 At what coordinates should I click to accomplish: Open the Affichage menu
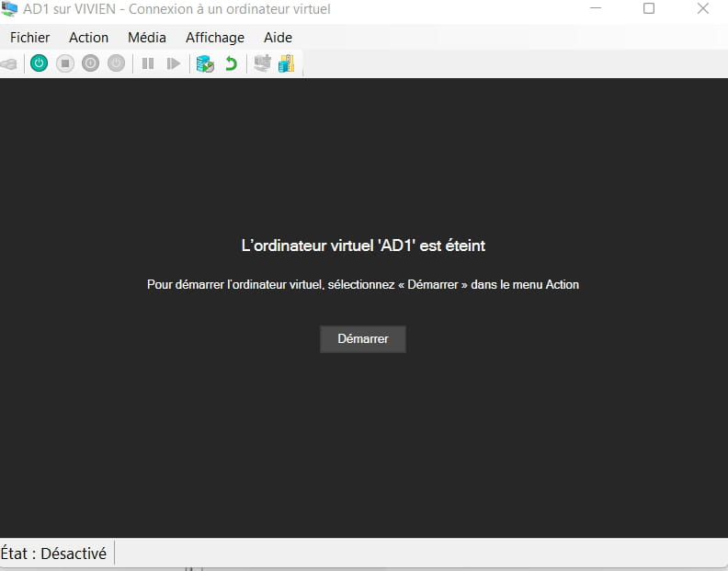[215, 38]
